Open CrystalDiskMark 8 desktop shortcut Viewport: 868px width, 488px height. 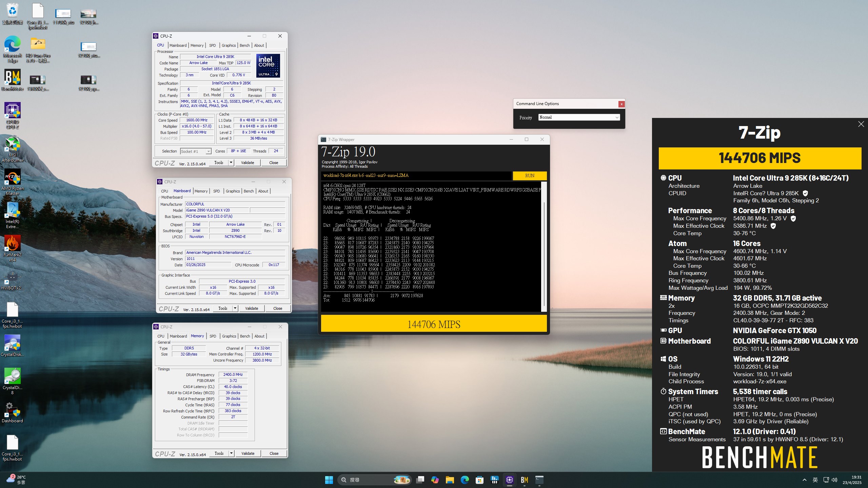pos(13,381)
